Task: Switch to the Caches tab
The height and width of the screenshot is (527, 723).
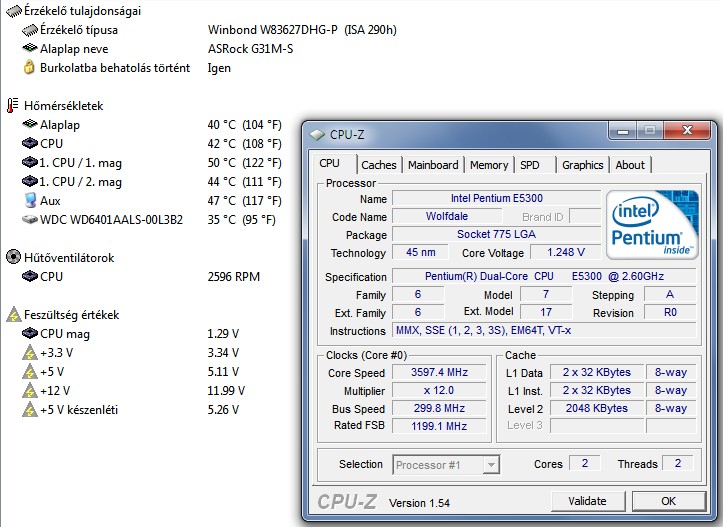Action: [x=379, y=165]
